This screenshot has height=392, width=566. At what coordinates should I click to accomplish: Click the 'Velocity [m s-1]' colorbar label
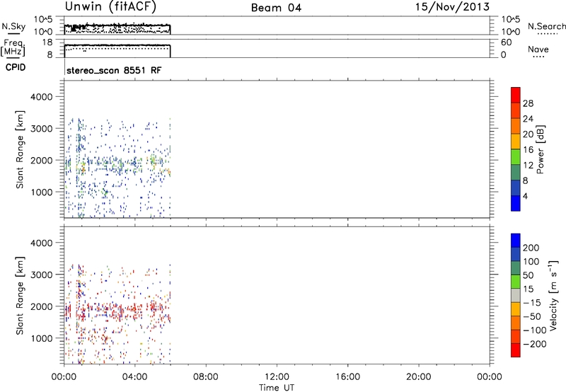pos(553,295)
